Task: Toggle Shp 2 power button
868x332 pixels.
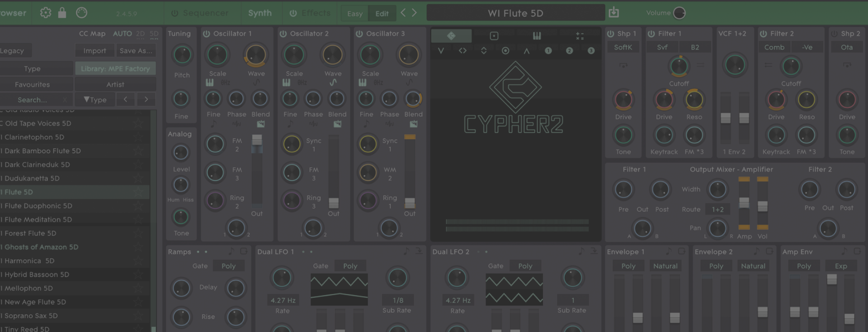Action: tap(834, 33)
